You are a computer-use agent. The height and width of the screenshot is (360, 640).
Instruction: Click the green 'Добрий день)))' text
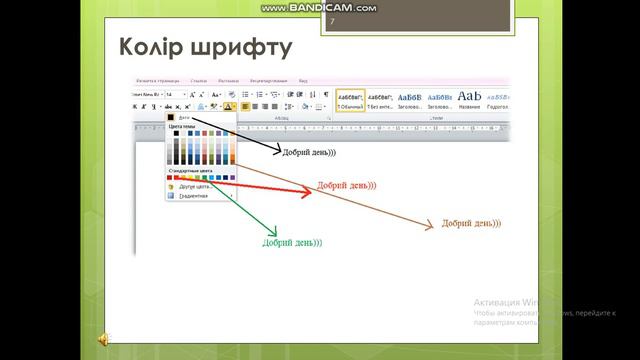pyautogui.click(x=292, y=242)
